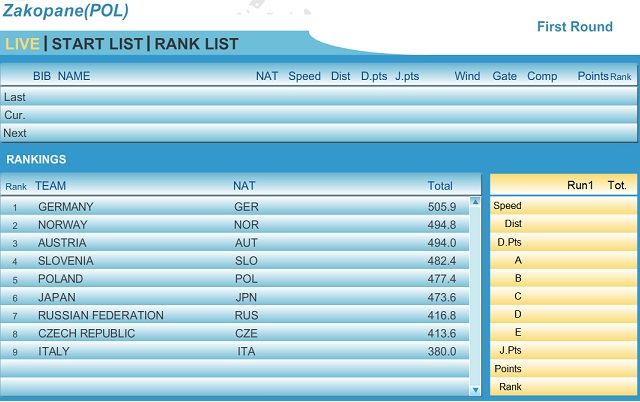Click the NAME column header

point(74,76)
